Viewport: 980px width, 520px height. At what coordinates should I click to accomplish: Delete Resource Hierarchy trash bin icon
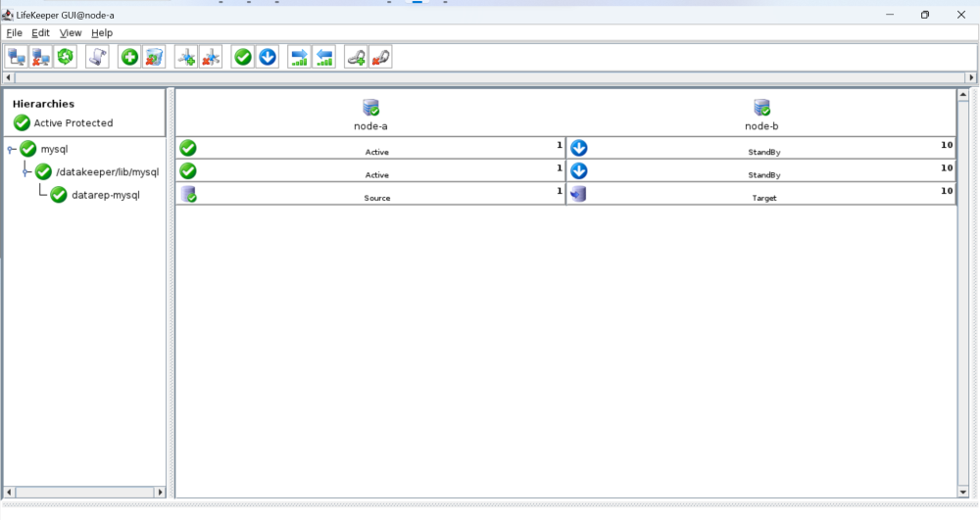coord(154,58)
